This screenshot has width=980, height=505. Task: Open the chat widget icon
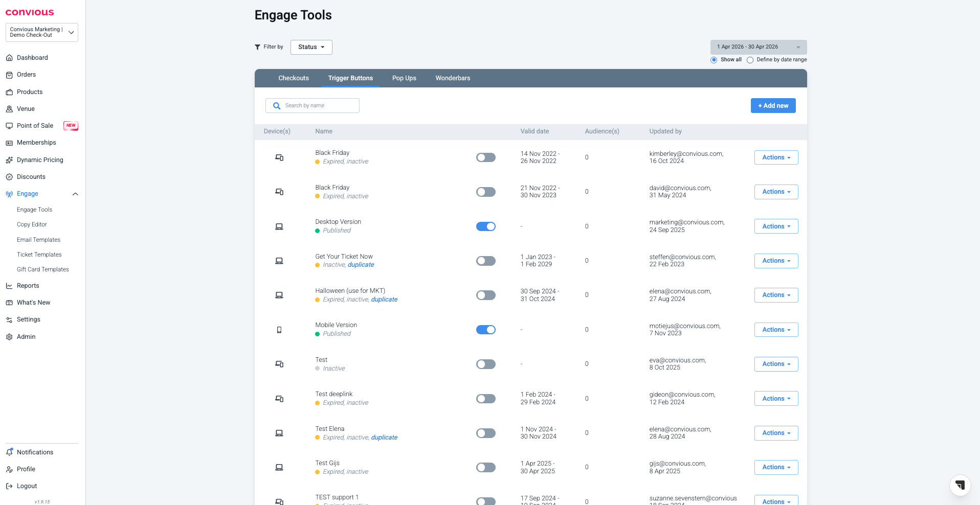960,485
